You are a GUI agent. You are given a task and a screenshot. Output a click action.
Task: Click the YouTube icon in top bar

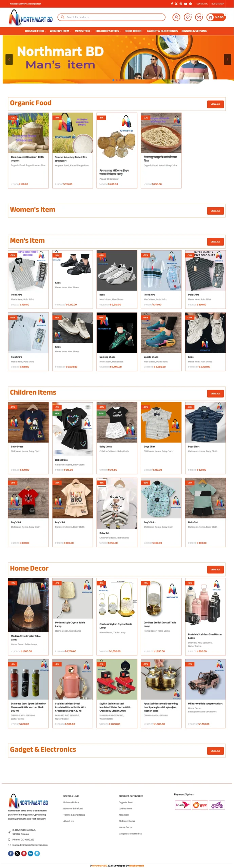pos(186,4)
